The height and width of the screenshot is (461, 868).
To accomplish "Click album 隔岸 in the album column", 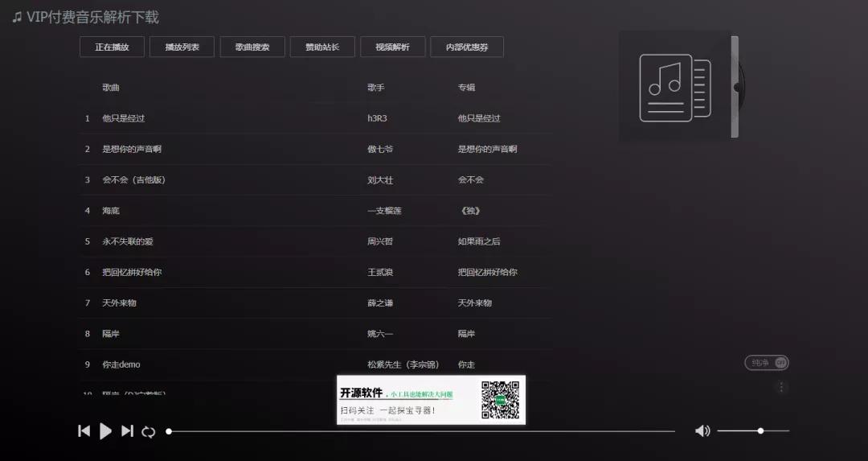I will click(x=466, y=334).
